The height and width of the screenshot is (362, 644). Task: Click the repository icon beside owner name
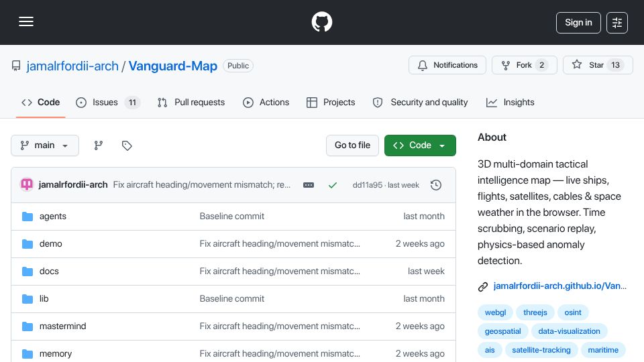coord(16,66)
